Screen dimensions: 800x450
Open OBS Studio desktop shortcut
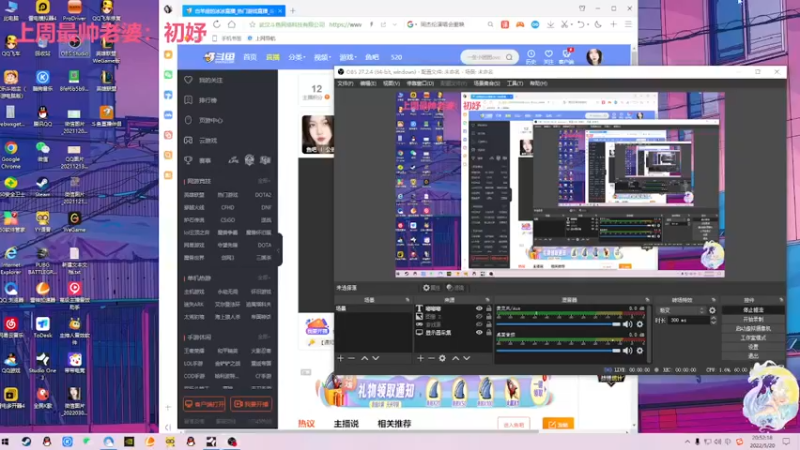coord(74,46)
